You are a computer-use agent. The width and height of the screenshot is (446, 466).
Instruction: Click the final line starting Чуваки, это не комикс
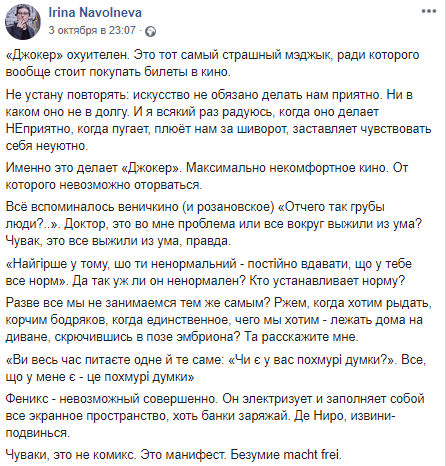coord(174,455)
